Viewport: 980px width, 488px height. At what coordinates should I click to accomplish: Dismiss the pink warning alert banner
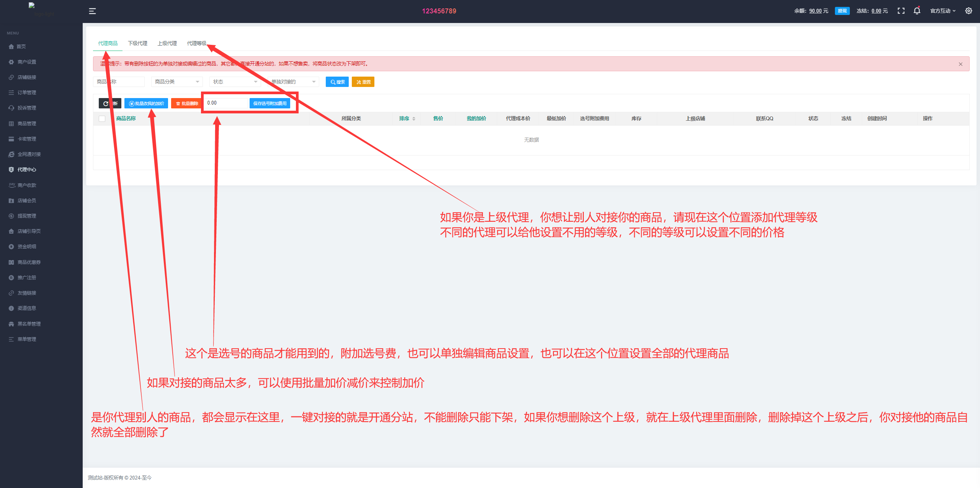pos(960,64)
